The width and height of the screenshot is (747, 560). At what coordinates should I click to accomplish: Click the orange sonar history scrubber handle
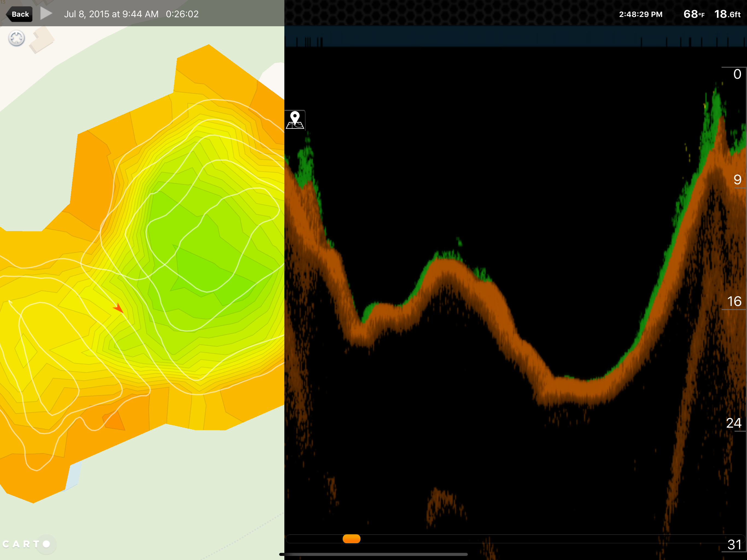point(351,539)
